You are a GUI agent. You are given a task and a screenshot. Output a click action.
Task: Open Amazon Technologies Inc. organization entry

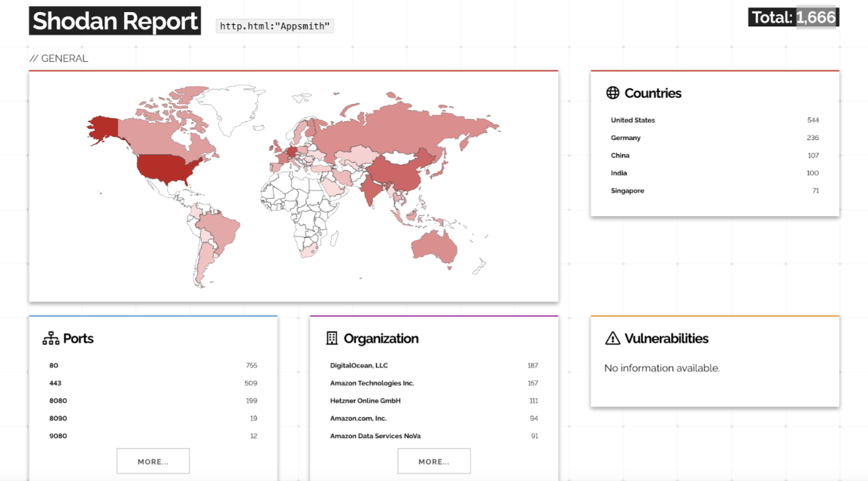pyautogui.click(x=372, y=383)
